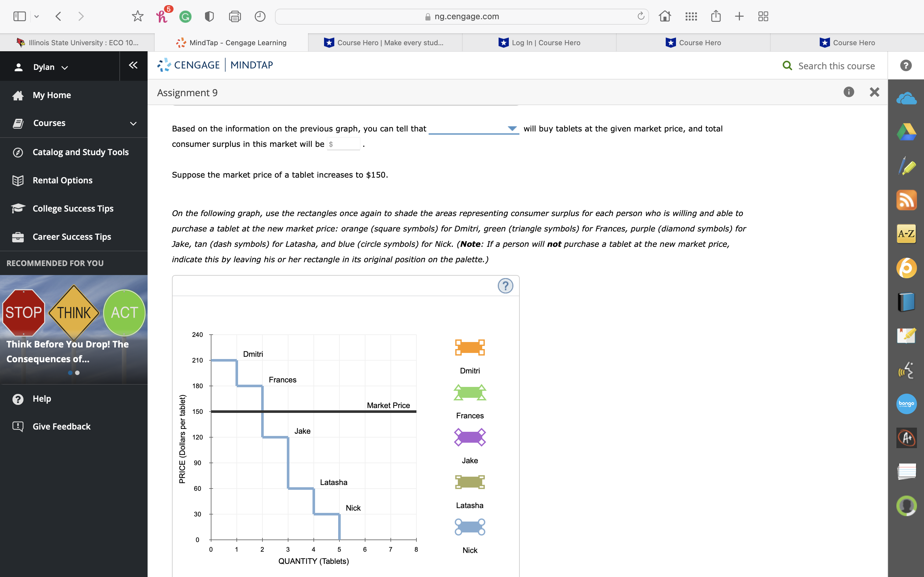Open the Google Drive app icon

(x=906, y=132)
